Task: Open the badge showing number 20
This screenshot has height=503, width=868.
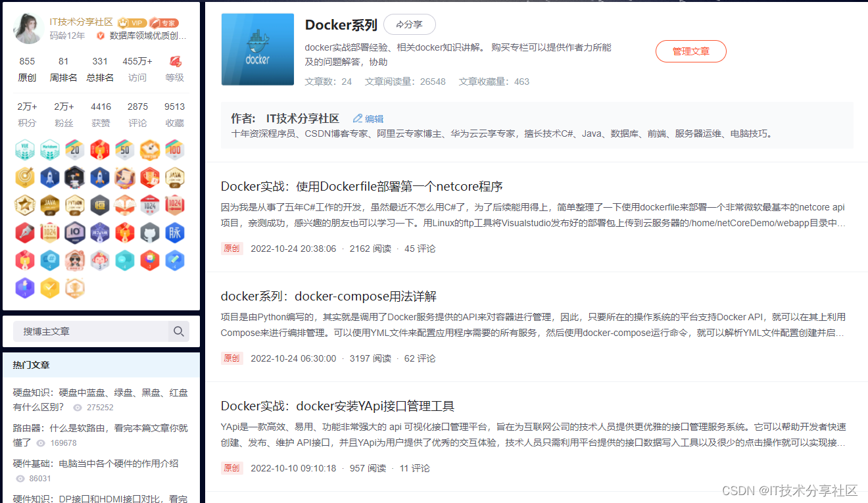Action: coord(76,150)
